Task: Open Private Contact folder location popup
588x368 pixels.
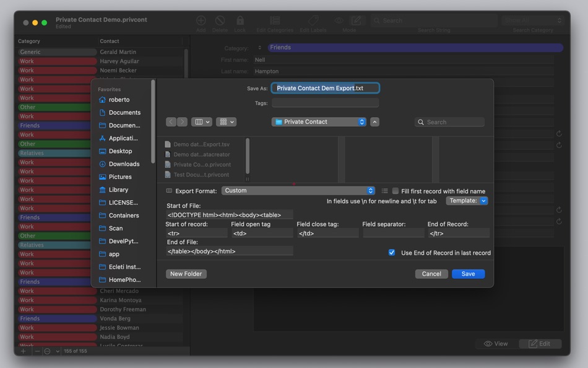Action: click(x=319, y=121)
